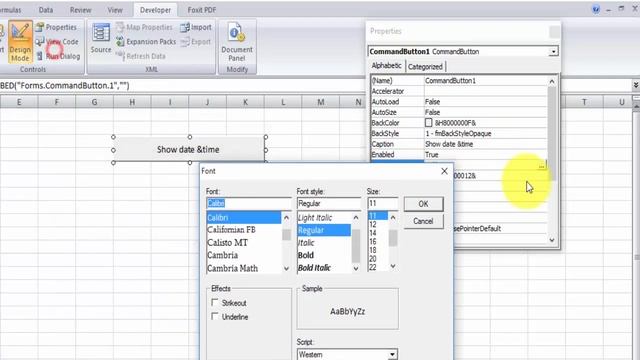Click Run Dialog in the Controls group

(58, 56)
